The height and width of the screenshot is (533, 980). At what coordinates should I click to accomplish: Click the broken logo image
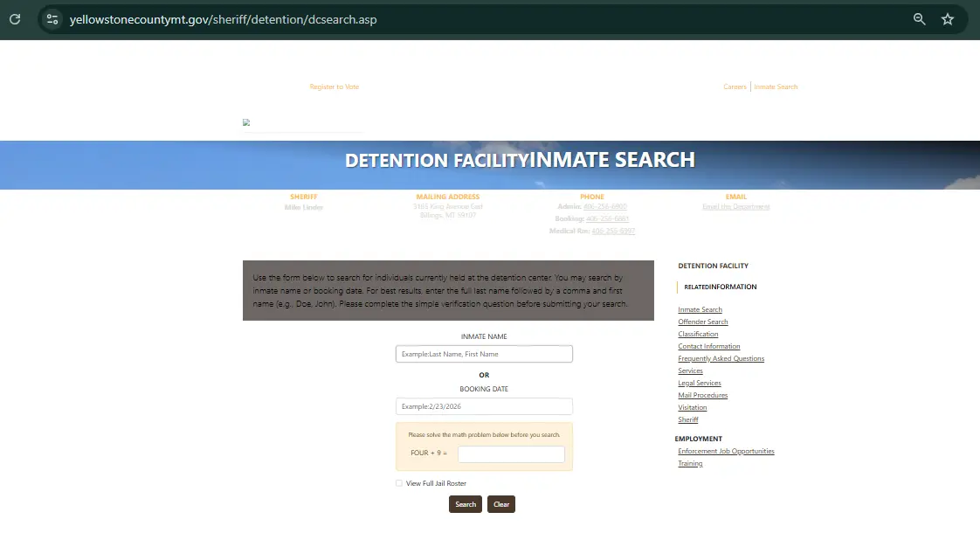246,123
